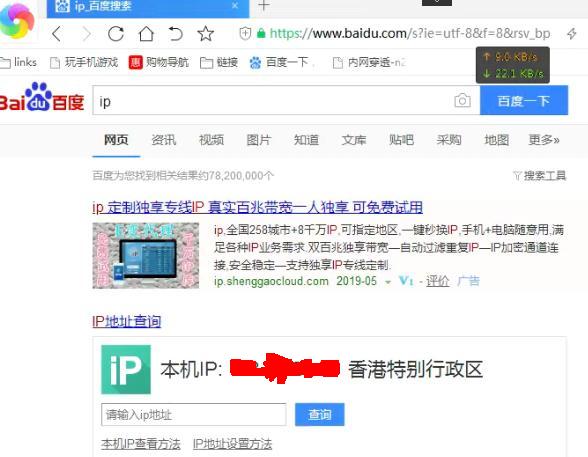Switch to the 文库 tab
Image resolution: width=588 pixels, height=457 pixels.
(x=354, y=140)
